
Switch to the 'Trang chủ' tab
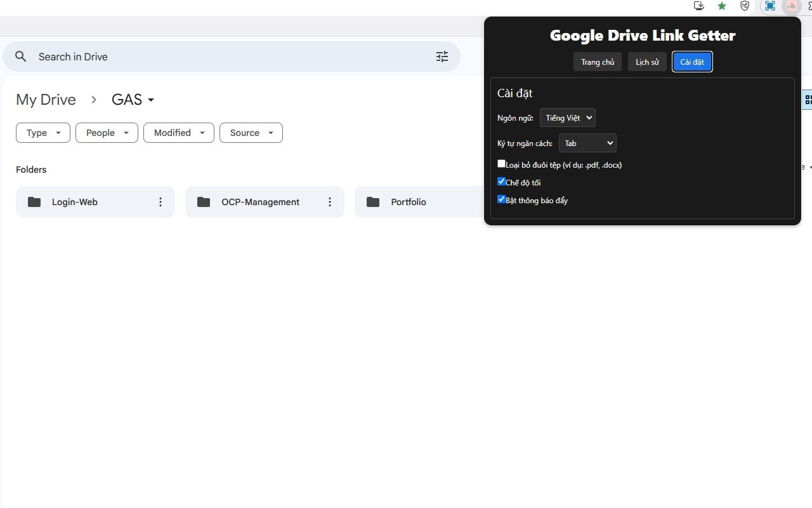(598, 62)
